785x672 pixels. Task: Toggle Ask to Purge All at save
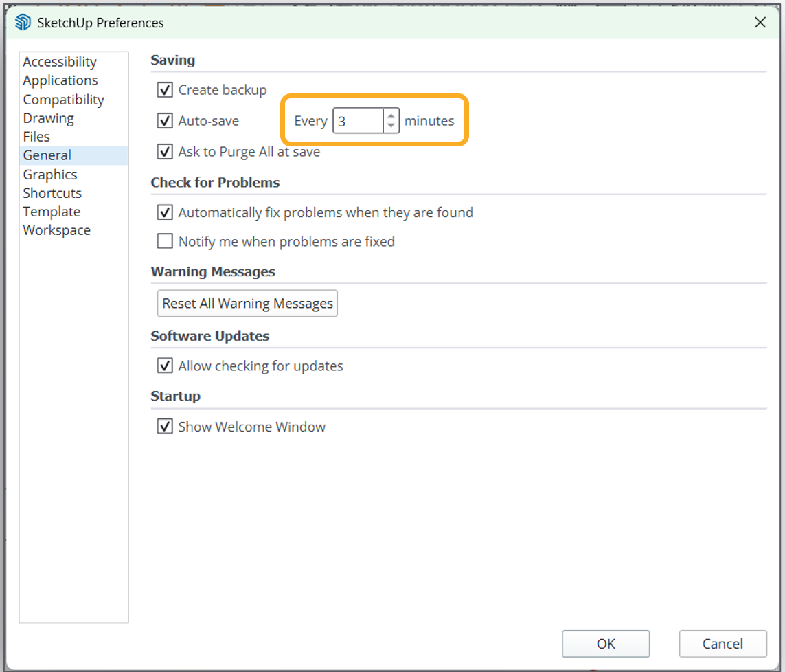click(x=165, y=152)
